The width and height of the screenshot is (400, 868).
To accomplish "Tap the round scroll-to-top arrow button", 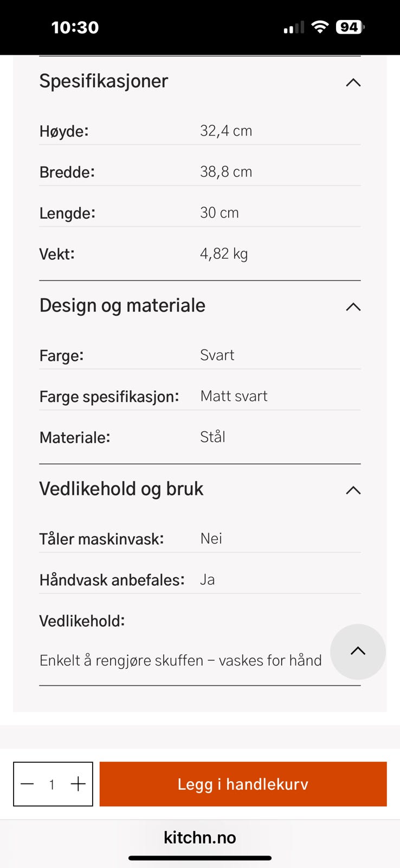I will (x=358, y=652).
